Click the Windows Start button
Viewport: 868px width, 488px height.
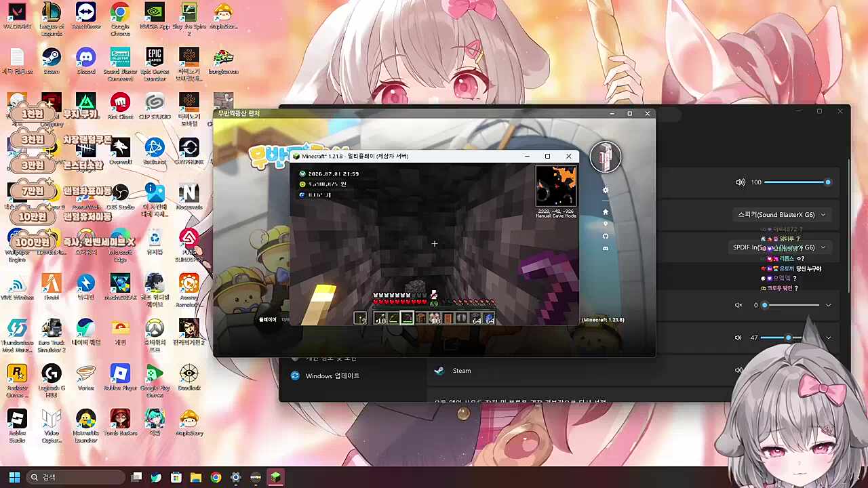click(x=14, y=477)
